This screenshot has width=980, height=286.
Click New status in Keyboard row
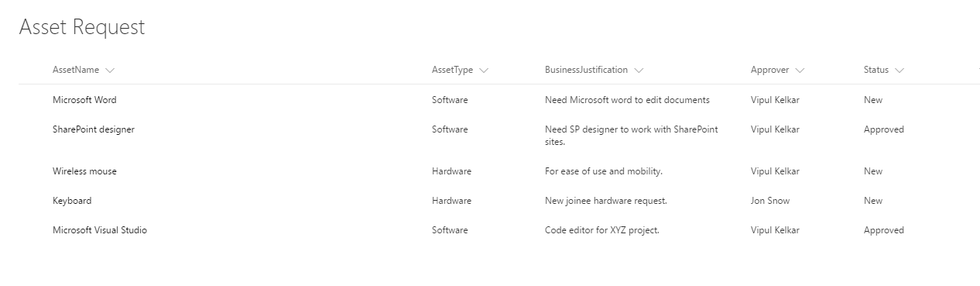pos(873,201)
